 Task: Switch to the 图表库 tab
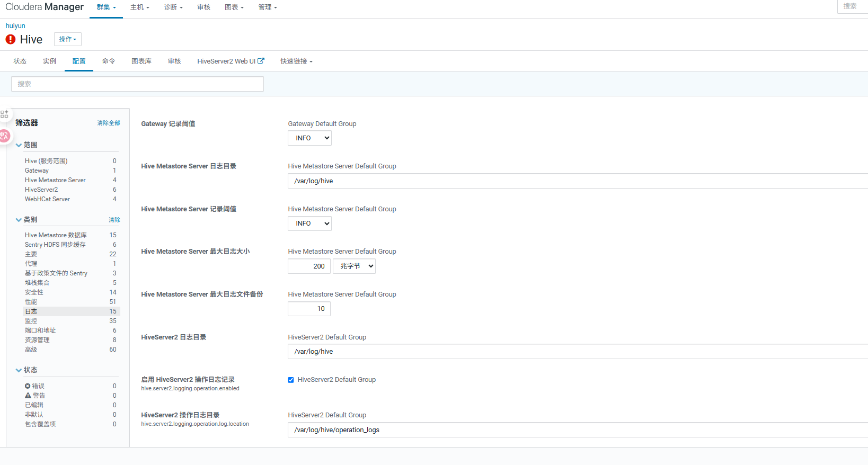[141, 61]
